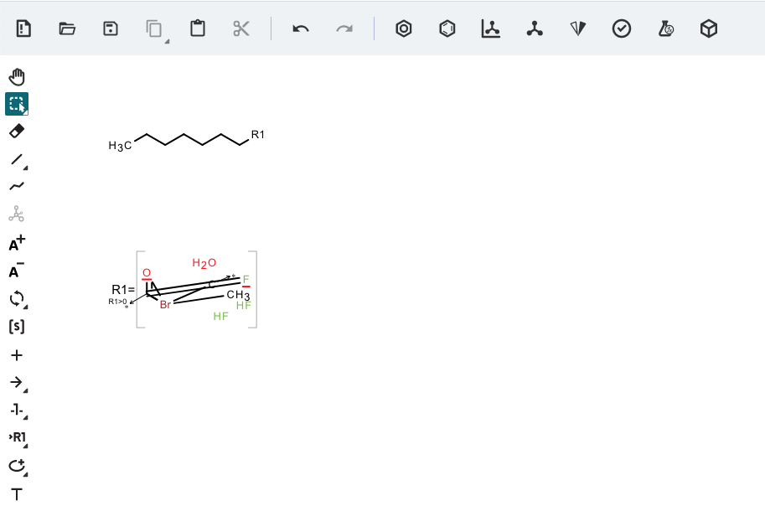Select the rectangle selection tool
This screenshot has width=765, height=532.
point(17,104)
